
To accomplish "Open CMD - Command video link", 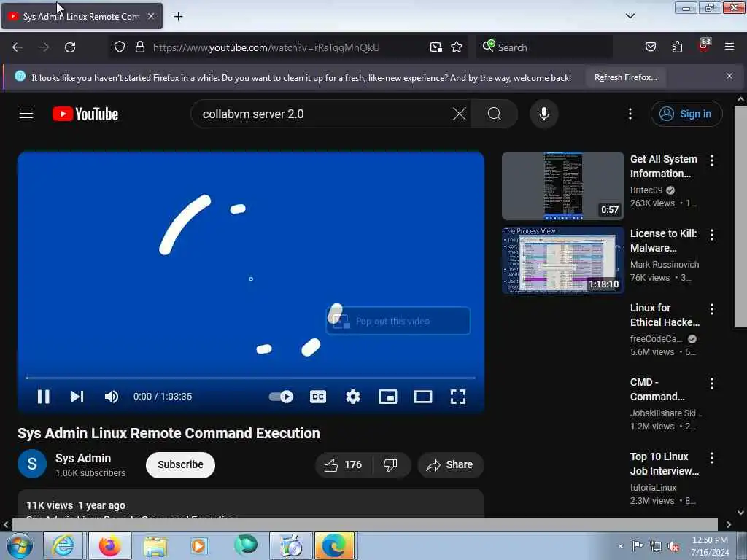I will 657,389.
